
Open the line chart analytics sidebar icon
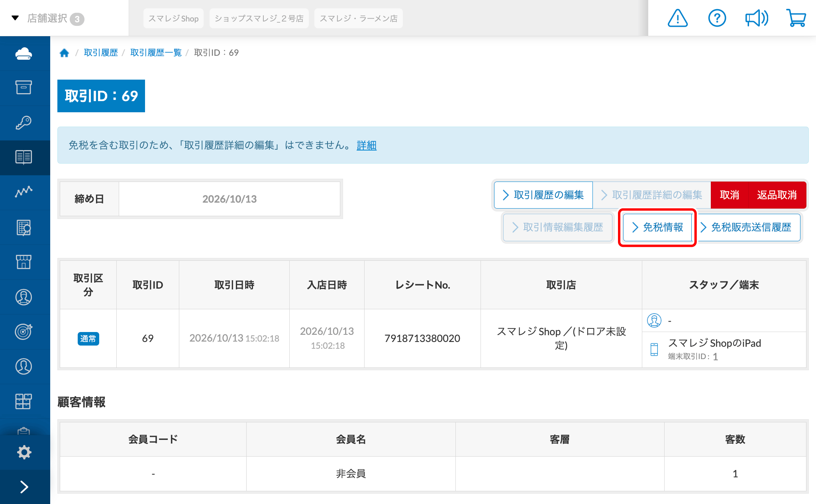[x=24, y=191]
